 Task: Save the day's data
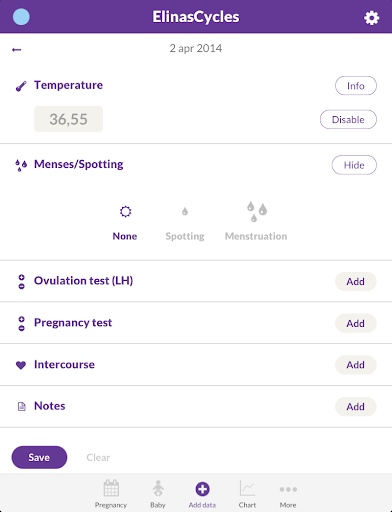pyautogui.click(x=39, y=457)
